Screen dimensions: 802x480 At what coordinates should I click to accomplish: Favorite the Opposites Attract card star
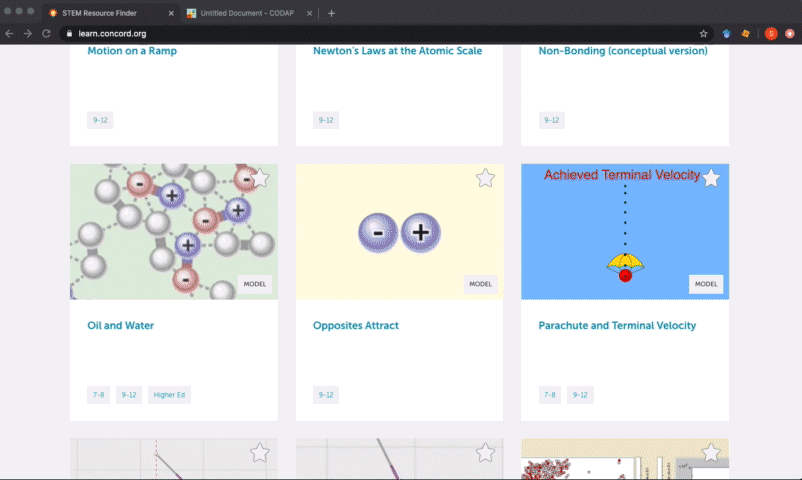tap(485, 178)
